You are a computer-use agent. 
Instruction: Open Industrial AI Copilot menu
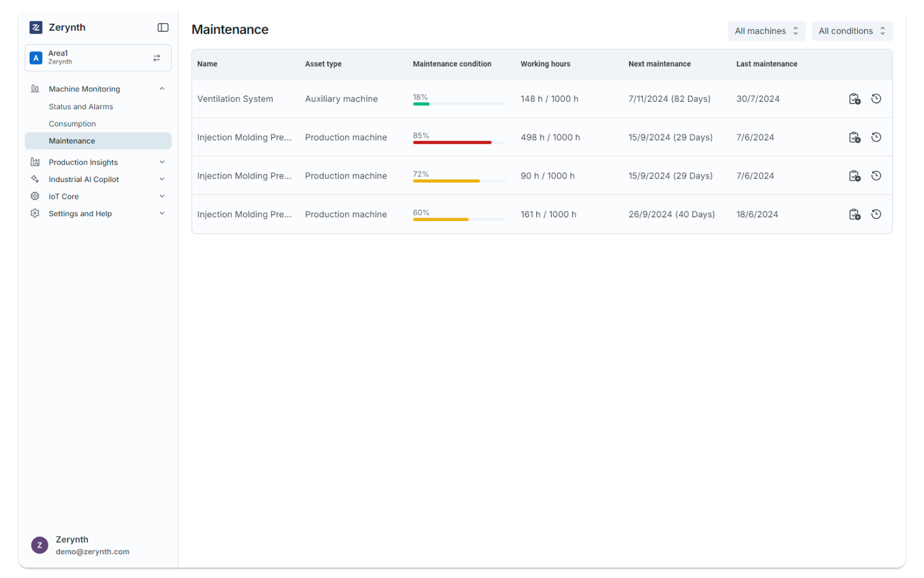84,180
